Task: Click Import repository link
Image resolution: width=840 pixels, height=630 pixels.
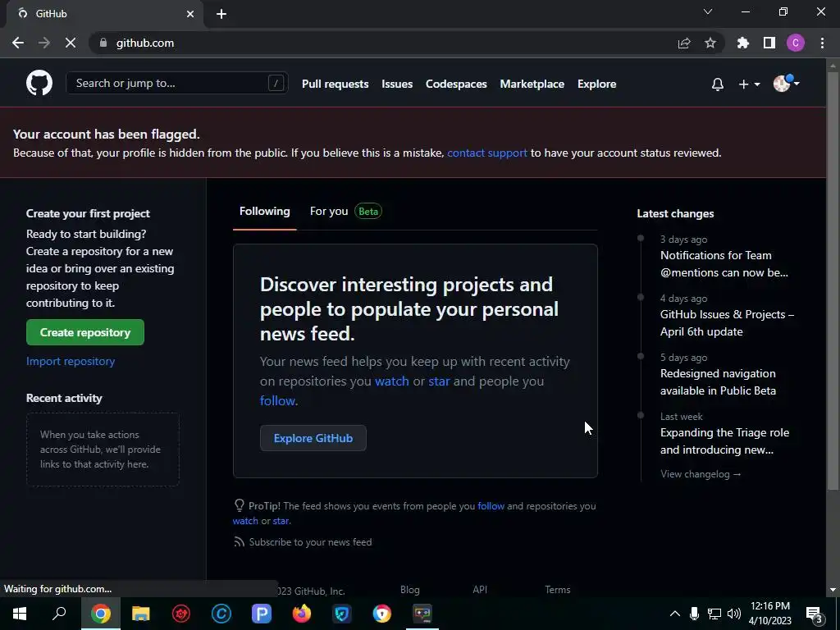Action: coord(71,361)
